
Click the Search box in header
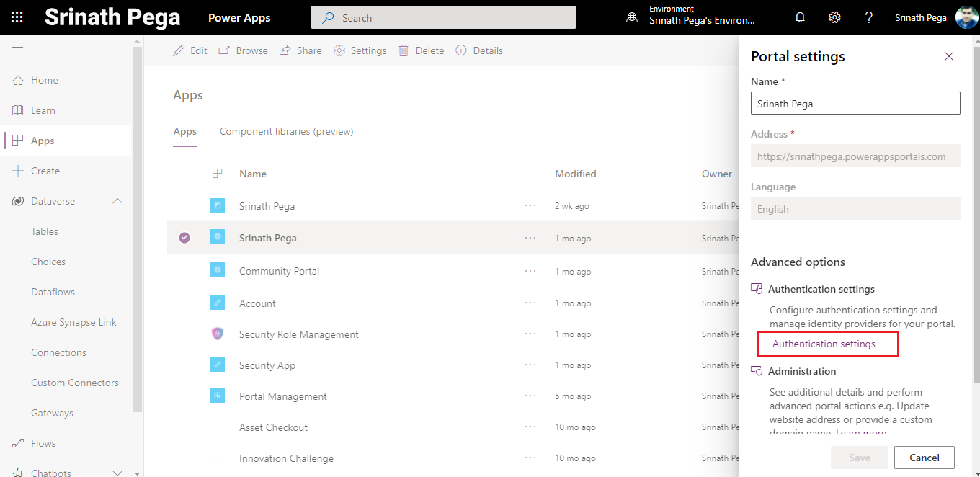pyautogui.click(x=443, y=18)
